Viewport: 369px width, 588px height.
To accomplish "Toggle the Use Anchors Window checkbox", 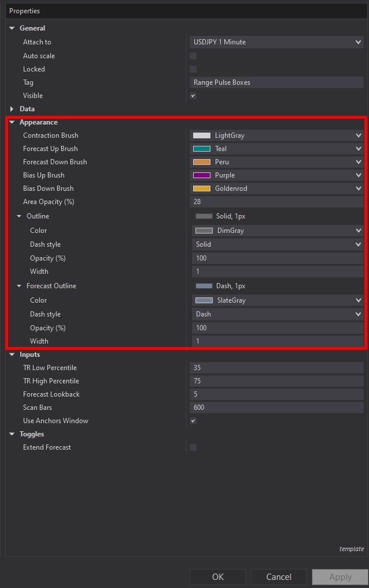I will (x=193, y=421).
